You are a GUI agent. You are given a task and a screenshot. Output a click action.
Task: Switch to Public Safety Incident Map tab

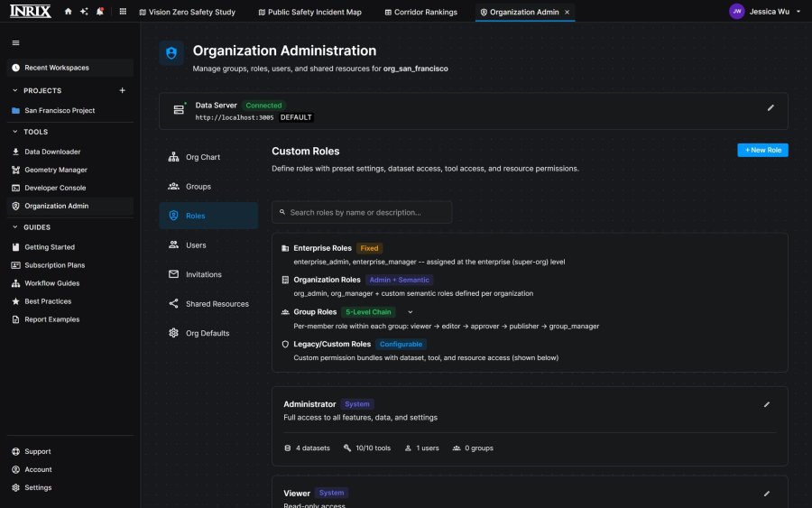[309, 12]
